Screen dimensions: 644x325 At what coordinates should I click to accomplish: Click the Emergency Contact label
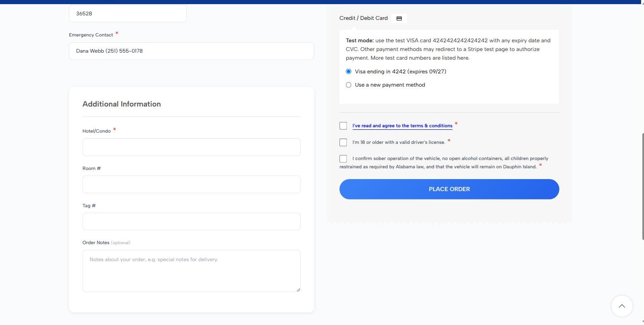(x=91, y=35)
